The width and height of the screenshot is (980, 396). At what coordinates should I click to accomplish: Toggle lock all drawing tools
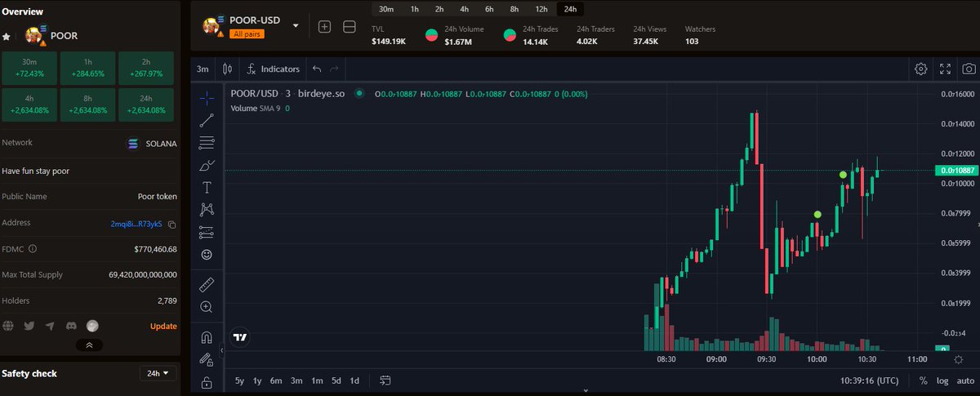tap(207, 382)
